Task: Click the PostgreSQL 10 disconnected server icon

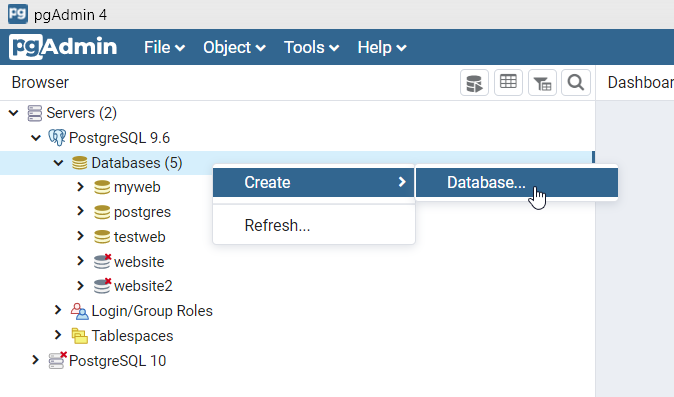Action: tap(58, 360)
